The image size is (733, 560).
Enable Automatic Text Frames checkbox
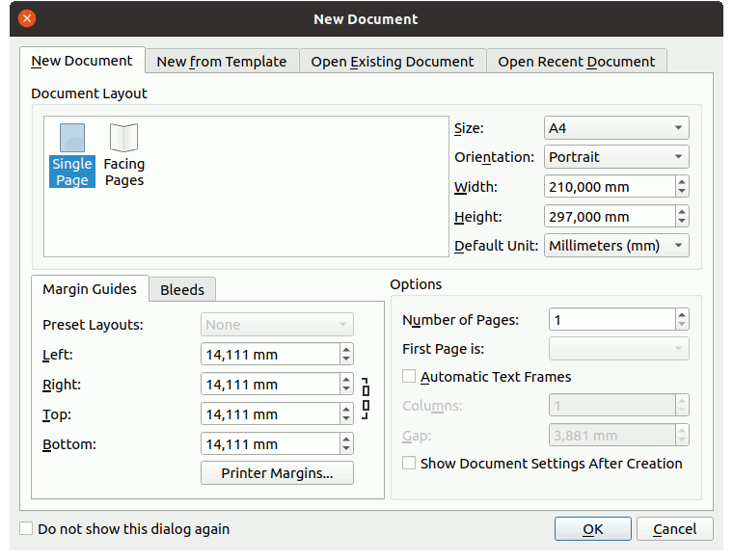[x=409, y=377]
